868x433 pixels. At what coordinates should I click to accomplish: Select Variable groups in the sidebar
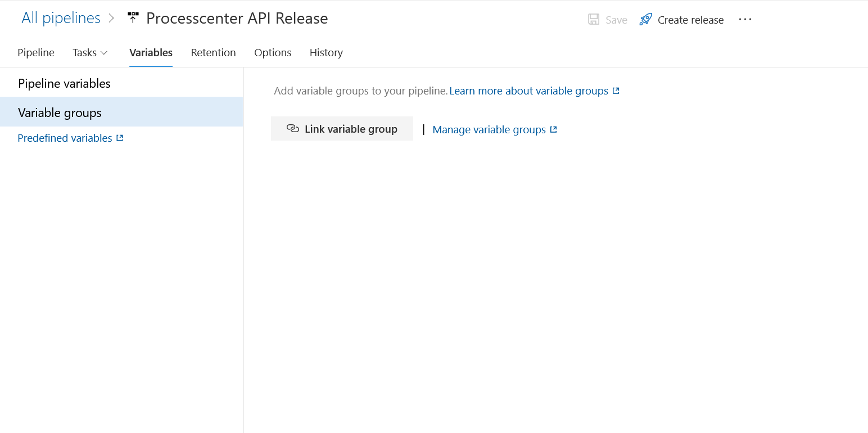coord(121,112)
